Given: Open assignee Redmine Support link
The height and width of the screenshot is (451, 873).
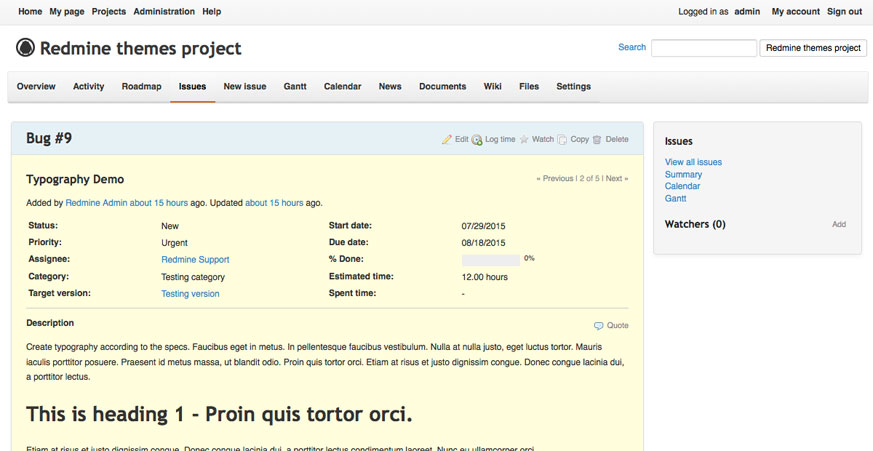Looking at the screenshot, I should [195, 260].
